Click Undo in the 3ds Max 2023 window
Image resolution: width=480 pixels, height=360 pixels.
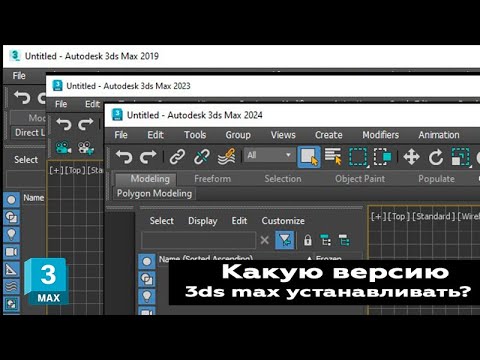64,124
